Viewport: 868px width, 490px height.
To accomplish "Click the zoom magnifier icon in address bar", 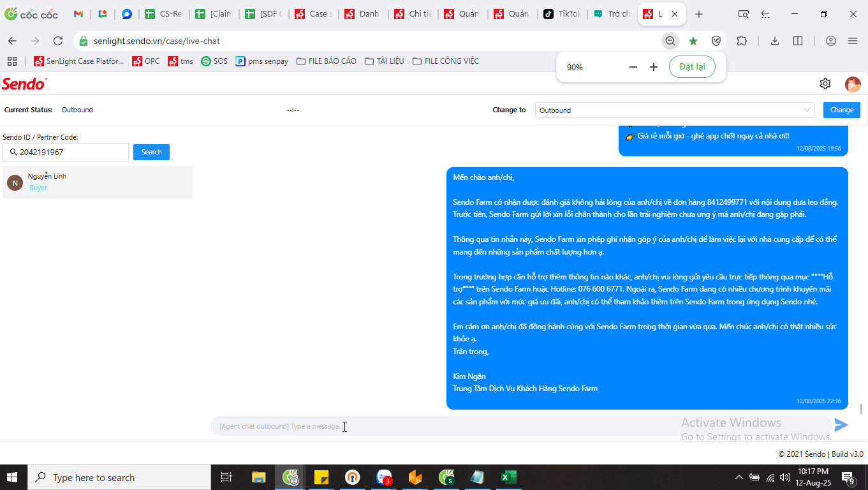I will [x=670, y=41].
